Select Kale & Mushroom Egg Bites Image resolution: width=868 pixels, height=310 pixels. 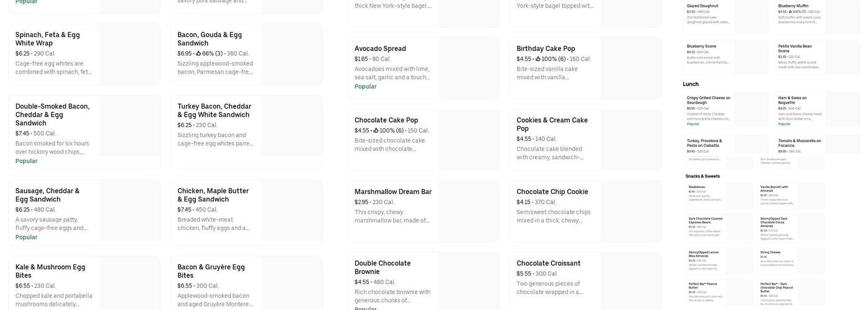(50, 272)
